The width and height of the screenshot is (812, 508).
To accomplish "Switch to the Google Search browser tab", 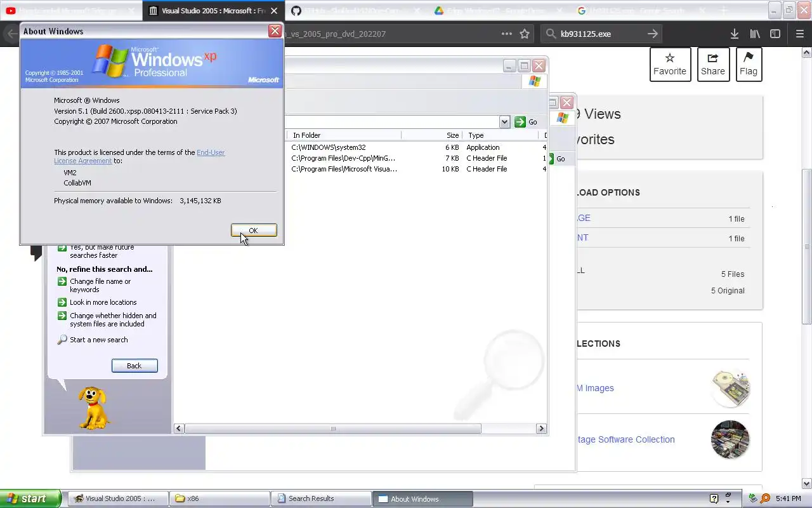I will [x=641, y=11].
